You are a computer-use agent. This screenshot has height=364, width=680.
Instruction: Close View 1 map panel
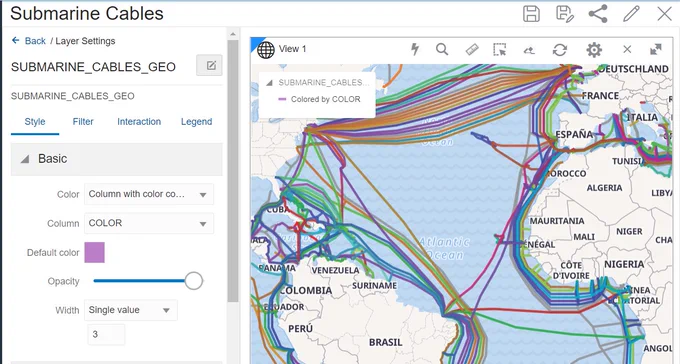[627, 49]
